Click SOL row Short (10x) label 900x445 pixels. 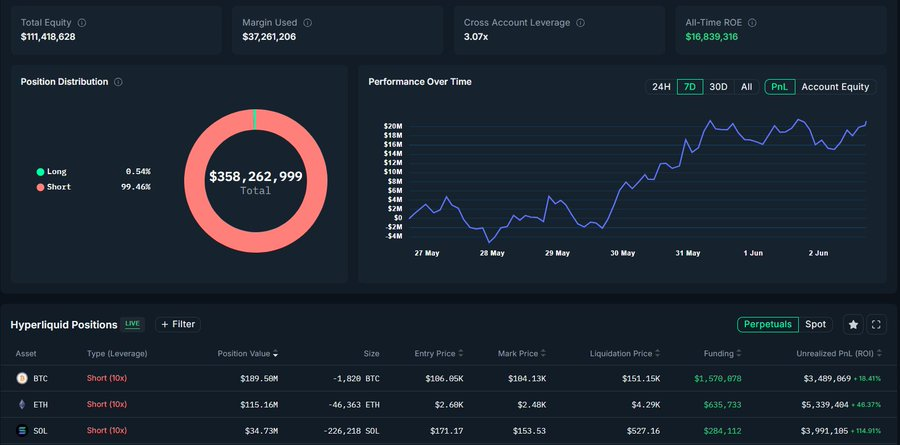pyautogui.click(x=107, y=430)
